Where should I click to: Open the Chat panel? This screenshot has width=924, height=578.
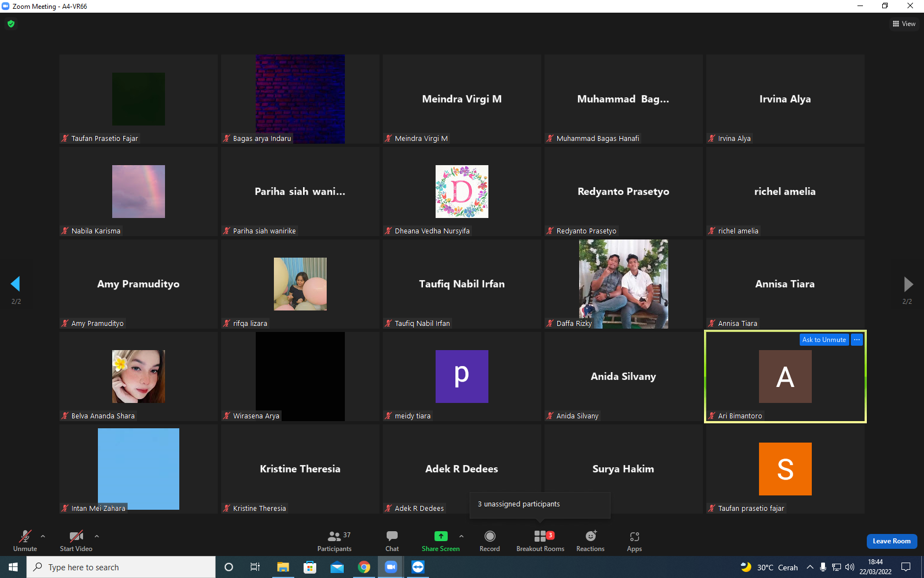point(392,541)
